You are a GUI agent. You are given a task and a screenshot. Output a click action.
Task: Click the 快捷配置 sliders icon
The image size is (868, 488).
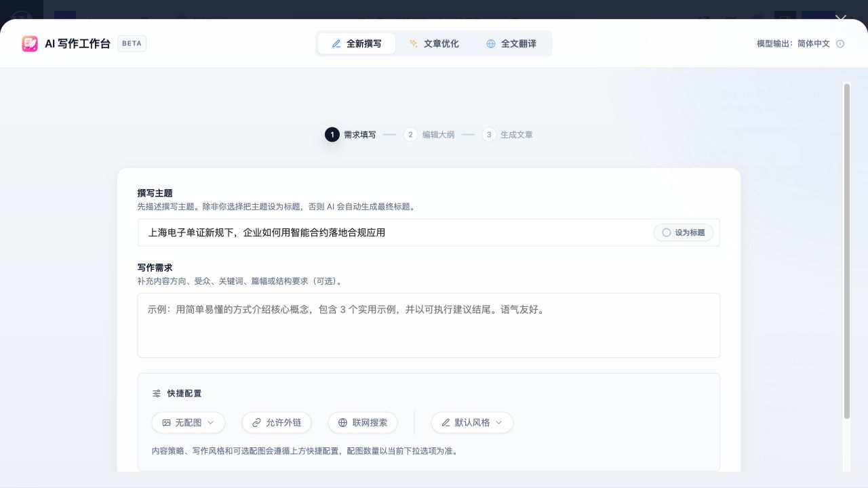[x=157, y=393]
